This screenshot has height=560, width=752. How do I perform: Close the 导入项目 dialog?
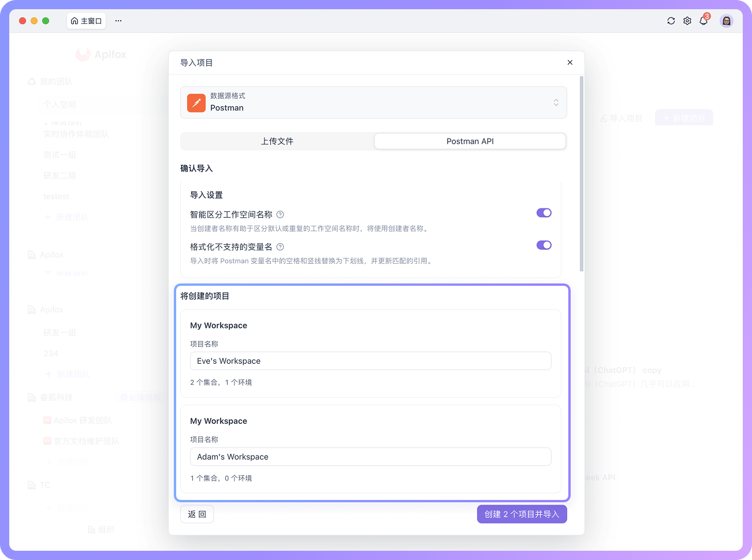(x=570, y=62)
